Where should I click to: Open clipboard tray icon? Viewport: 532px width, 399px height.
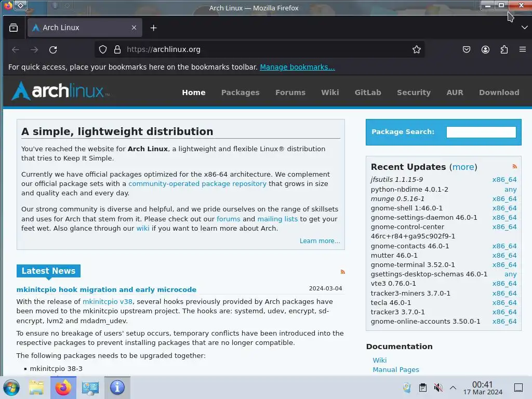click(422, 388)
